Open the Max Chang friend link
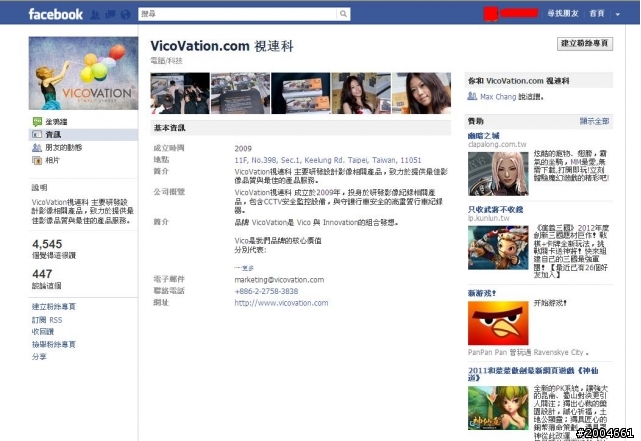This screenshot has width=641, height=441. (498, 97)
